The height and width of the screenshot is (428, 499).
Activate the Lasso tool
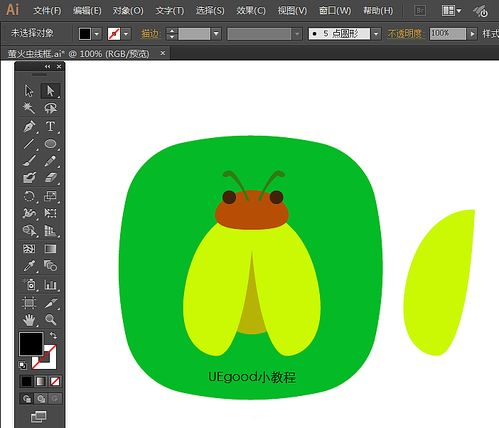[x=50, y=108]
